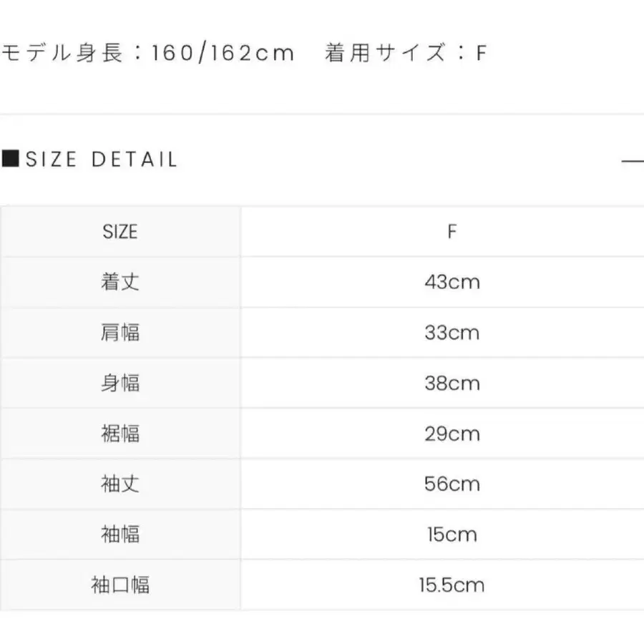Click the 袖幅 row label

pos(120,535)
